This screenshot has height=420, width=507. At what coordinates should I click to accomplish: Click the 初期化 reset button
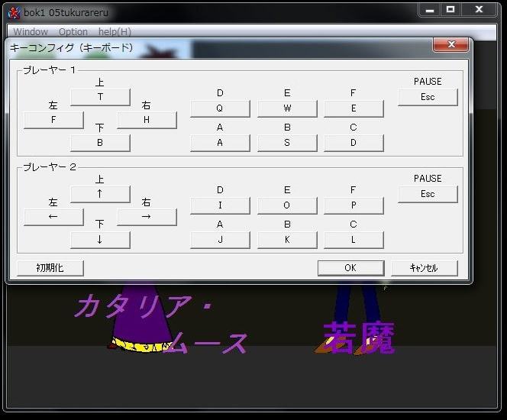tap(50, 268)
